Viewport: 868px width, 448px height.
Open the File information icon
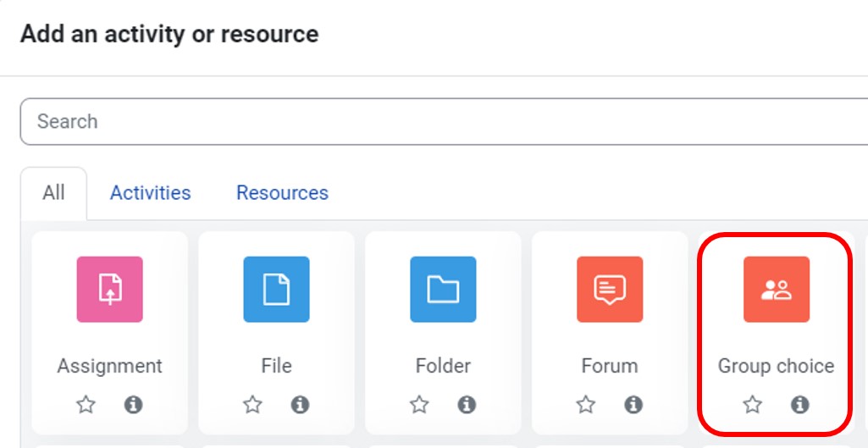[300, 405]
